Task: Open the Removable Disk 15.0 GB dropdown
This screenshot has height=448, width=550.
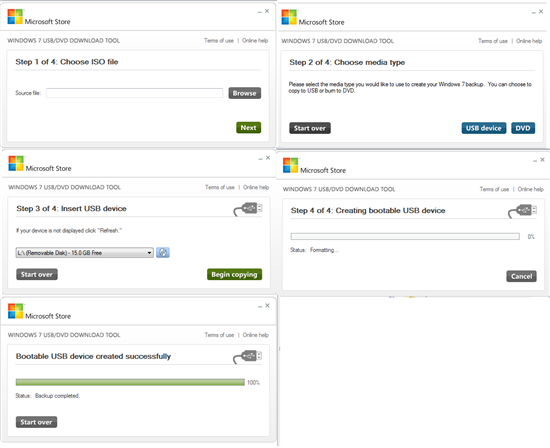Action: [85, 253]
